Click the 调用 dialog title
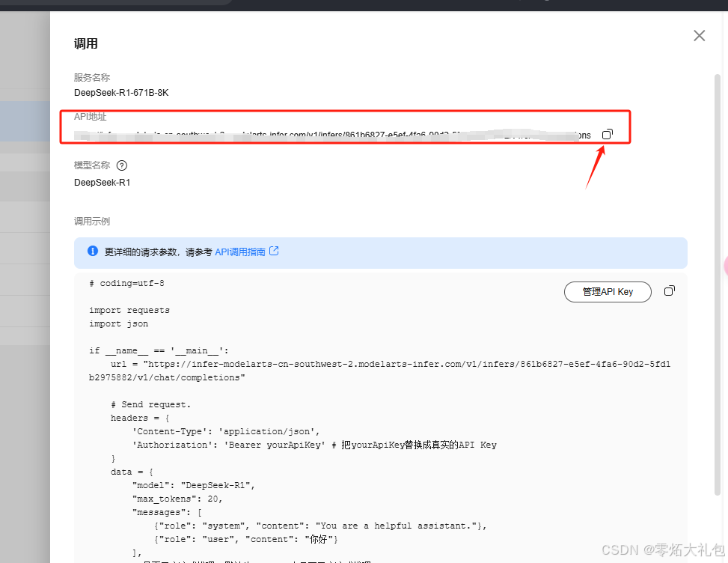728x563 pixels. (x=86, y=43)
